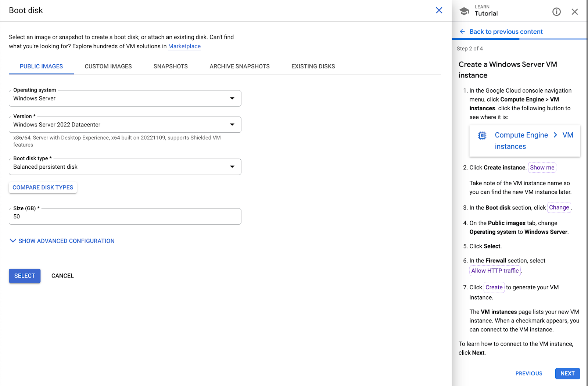Click the Select button
Screen dimensions: 588x386
click(25, 276)
